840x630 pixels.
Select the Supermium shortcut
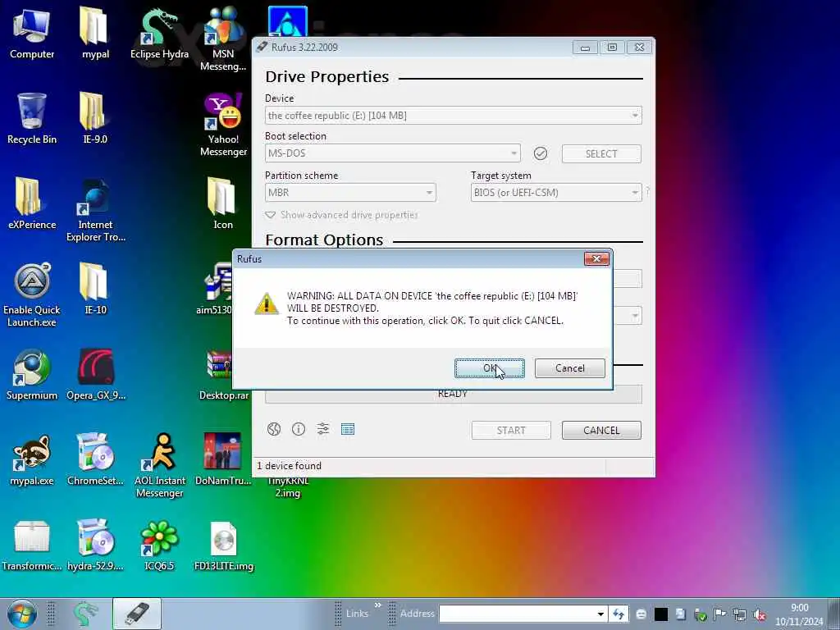click(32, 374)
